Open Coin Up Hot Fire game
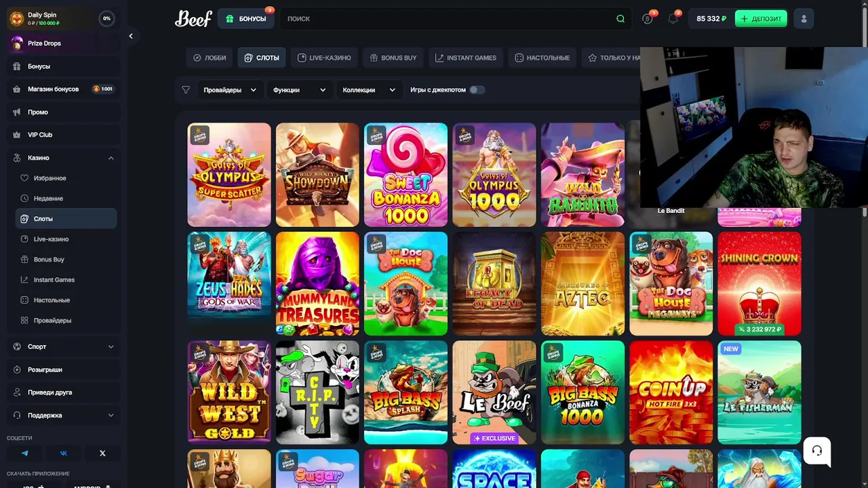 click(671, 392)
